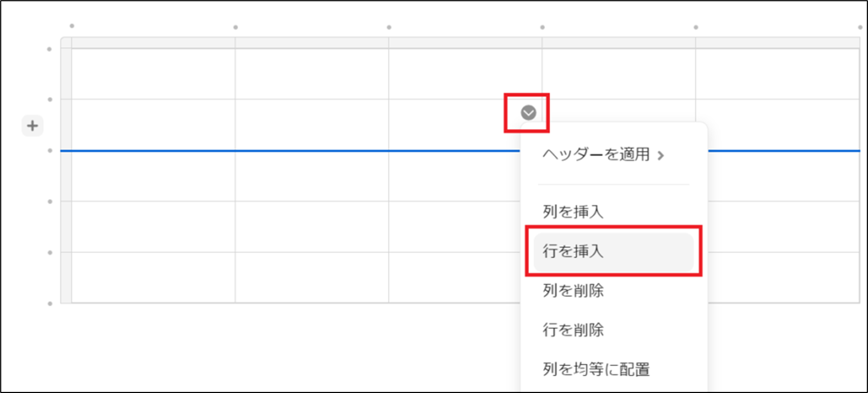
Task: Click the top row's last column cell
Action: point(777,74)
